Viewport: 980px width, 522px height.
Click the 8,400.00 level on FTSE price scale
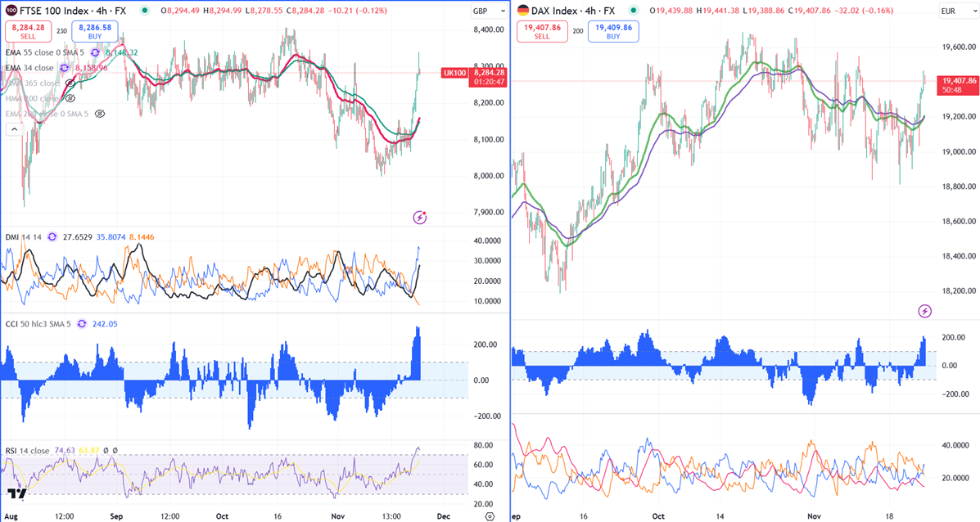pos(489,29)
